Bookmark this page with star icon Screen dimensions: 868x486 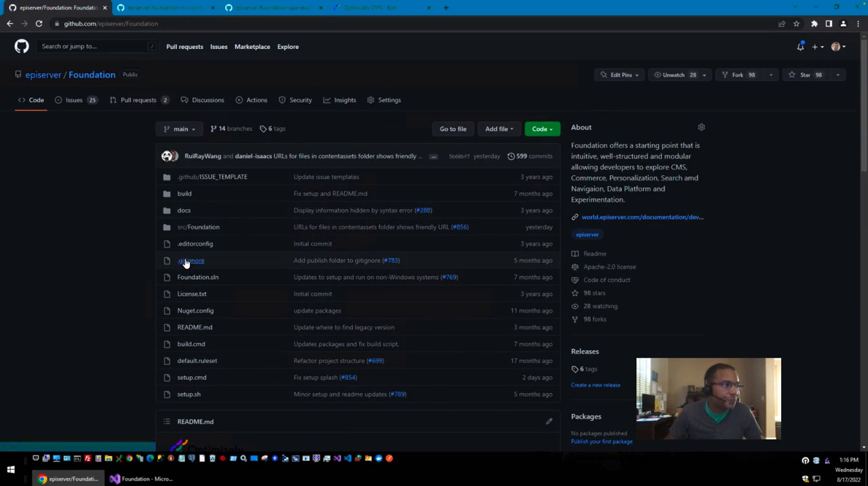pyautogui.click(x=796, y=24)
